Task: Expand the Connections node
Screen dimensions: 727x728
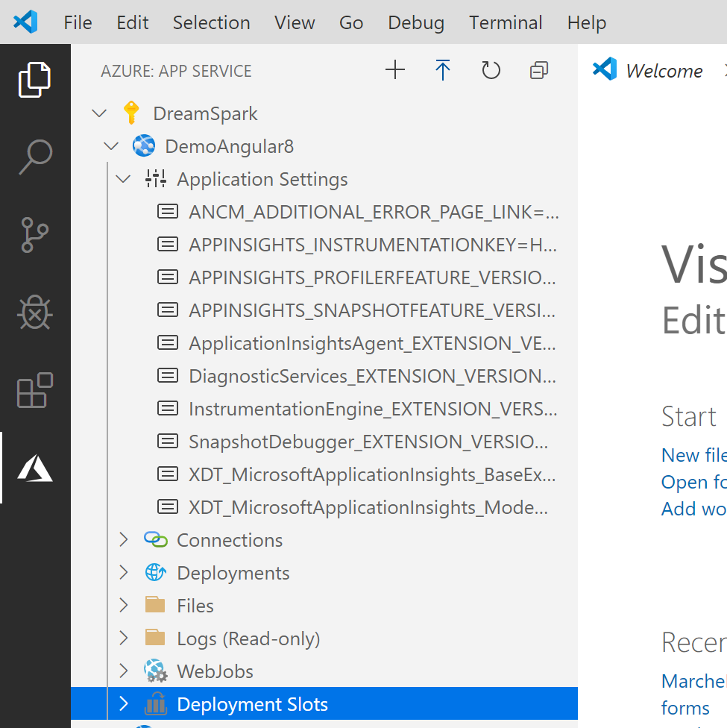Action: click(123, 539)
